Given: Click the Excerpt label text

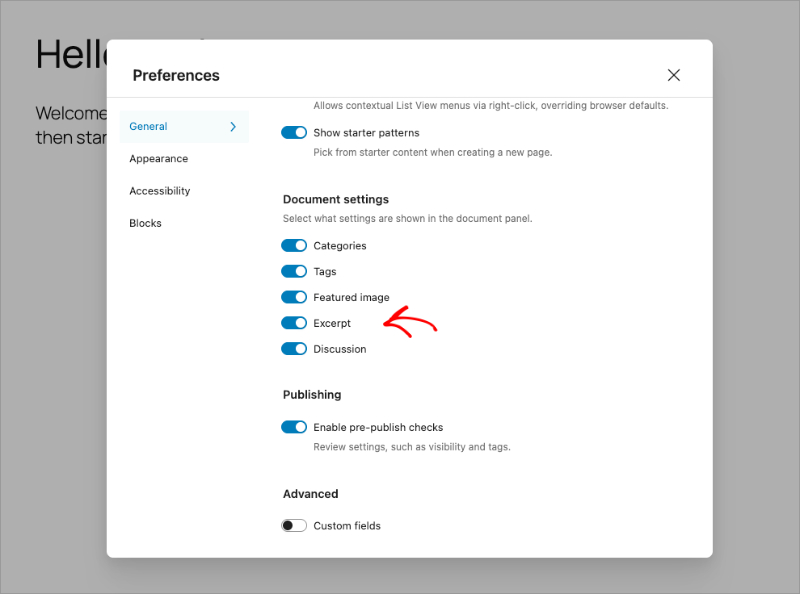Looking at the screenshot, I should [331, 323].
